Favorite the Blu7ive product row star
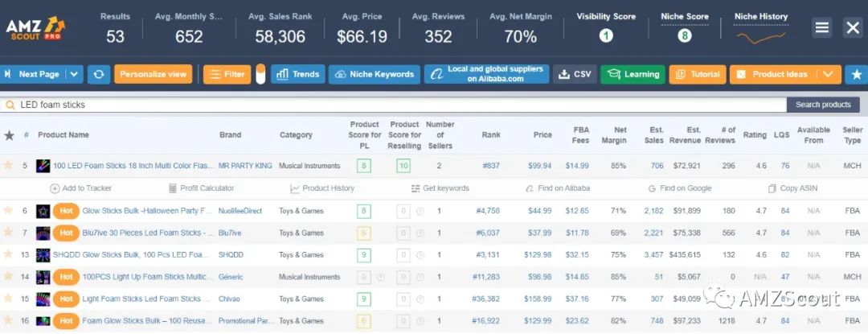Image resolution: width=868 pixels, height=334 pixels. [10, 233]
